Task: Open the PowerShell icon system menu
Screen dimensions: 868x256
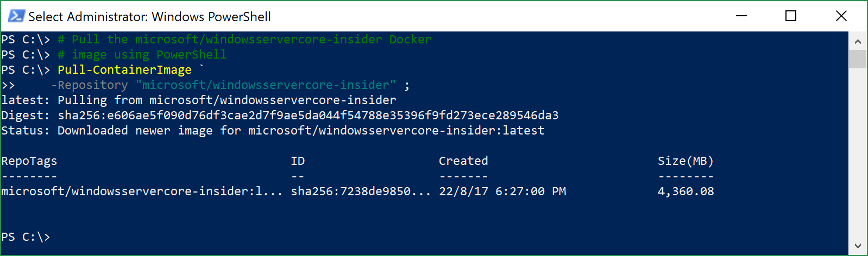Action: click(x=16, y=16)
